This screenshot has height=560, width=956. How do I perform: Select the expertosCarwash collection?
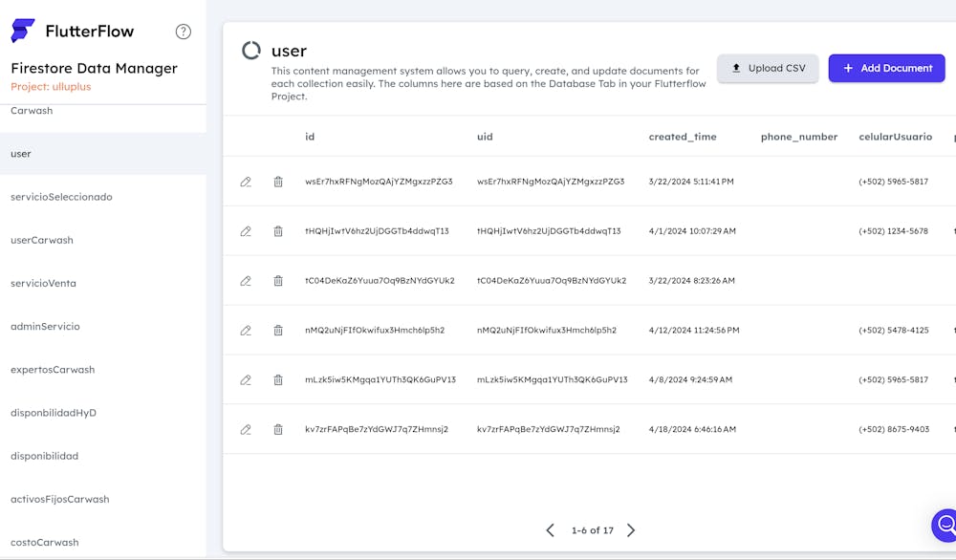pos(53,370)
